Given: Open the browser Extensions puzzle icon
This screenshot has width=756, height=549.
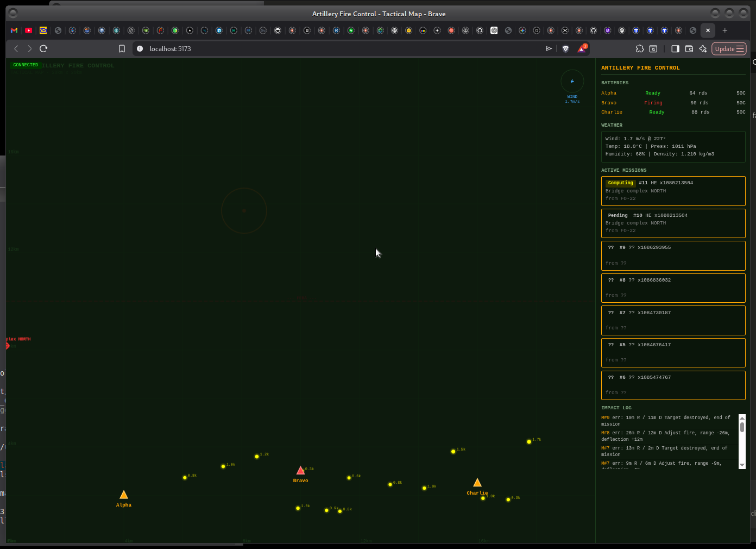Looking at the screenshot, I should (640, 48).
